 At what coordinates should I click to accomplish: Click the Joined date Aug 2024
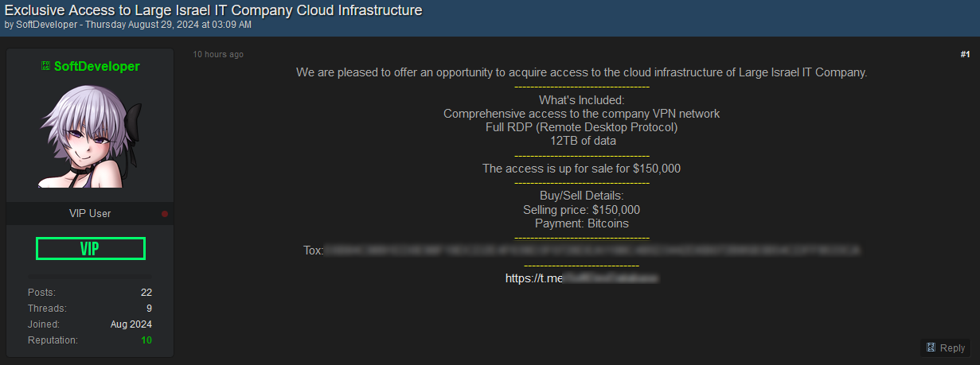coord(131,324)
